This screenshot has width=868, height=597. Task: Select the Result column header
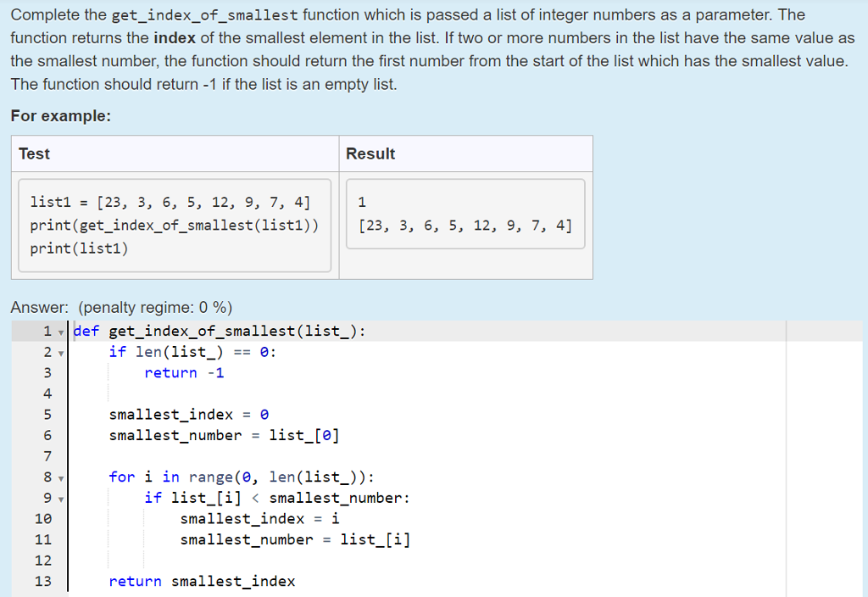pos(366,153)
